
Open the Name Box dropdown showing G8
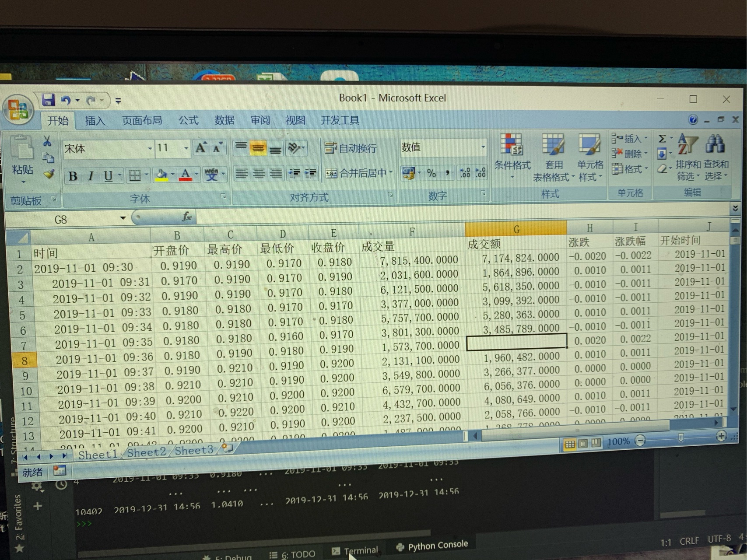tap(123, 218)
